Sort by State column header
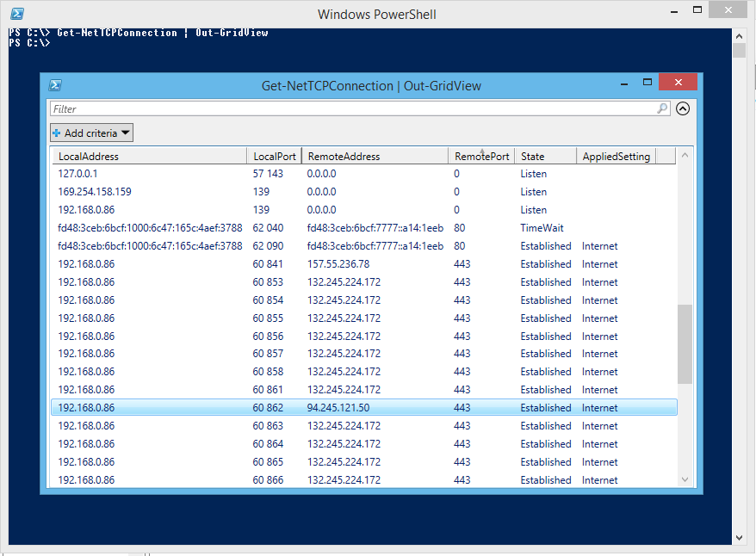 tap(544, 157)
